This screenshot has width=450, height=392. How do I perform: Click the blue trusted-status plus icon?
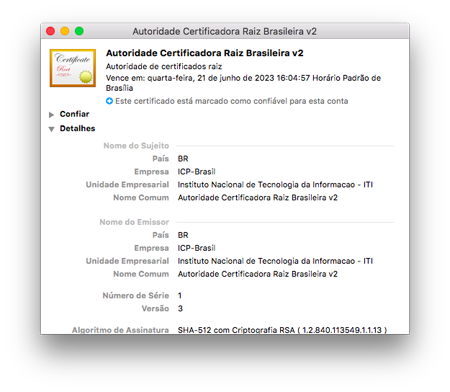(x=109, y=101)
